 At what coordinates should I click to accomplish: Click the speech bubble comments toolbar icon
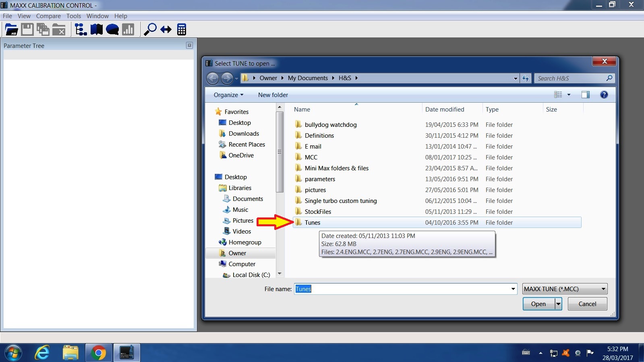point(112,29)
